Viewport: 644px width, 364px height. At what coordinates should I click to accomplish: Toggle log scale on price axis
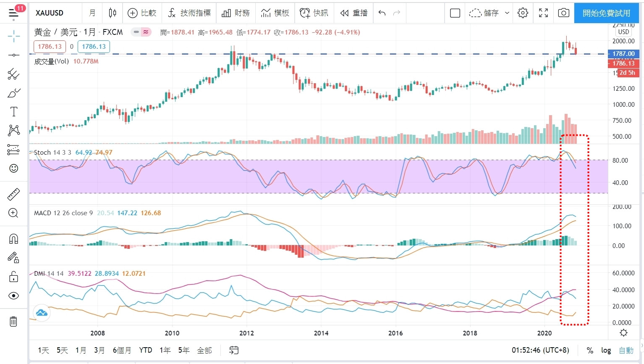click(x=606, y=350)
